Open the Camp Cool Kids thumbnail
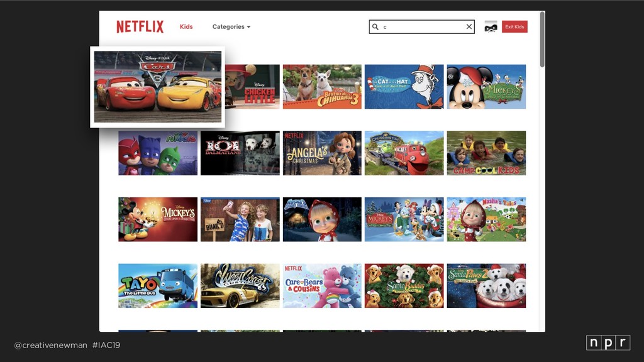 pyautogui.click(x=486, y=153)
